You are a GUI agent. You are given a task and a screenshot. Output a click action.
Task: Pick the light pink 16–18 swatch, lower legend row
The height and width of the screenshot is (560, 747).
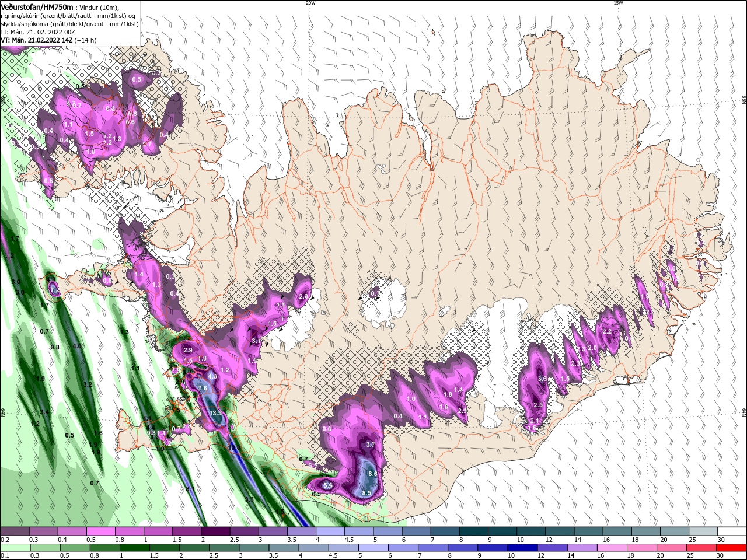[x=613, y=548]
